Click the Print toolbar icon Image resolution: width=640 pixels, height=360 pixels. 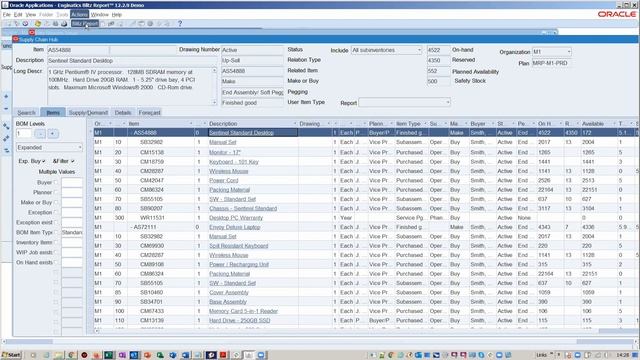(x=64, y=24)
